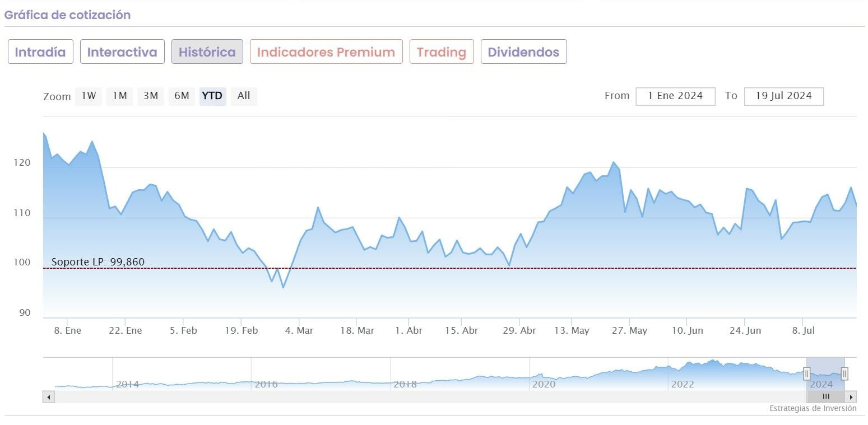Click the YTD zoom button
This screenshot has width=868, height=425.
click(x=212, y=96)
